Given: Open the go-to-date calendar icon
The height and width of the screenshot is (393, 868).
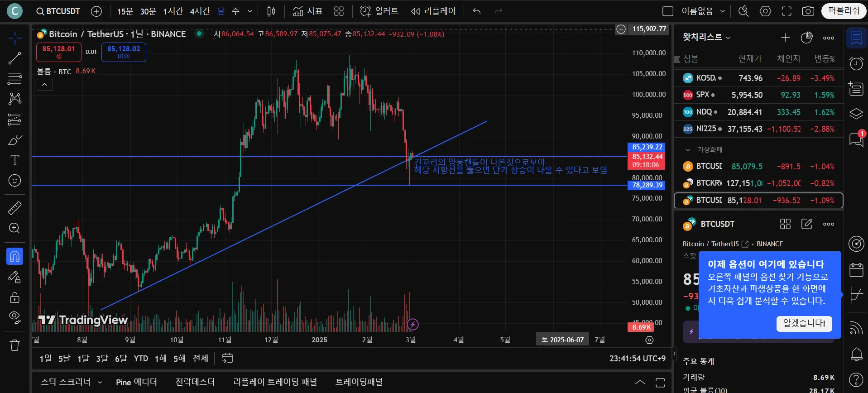Looking at the screenshot, I should pyautogui.click(x=227, y=359).
